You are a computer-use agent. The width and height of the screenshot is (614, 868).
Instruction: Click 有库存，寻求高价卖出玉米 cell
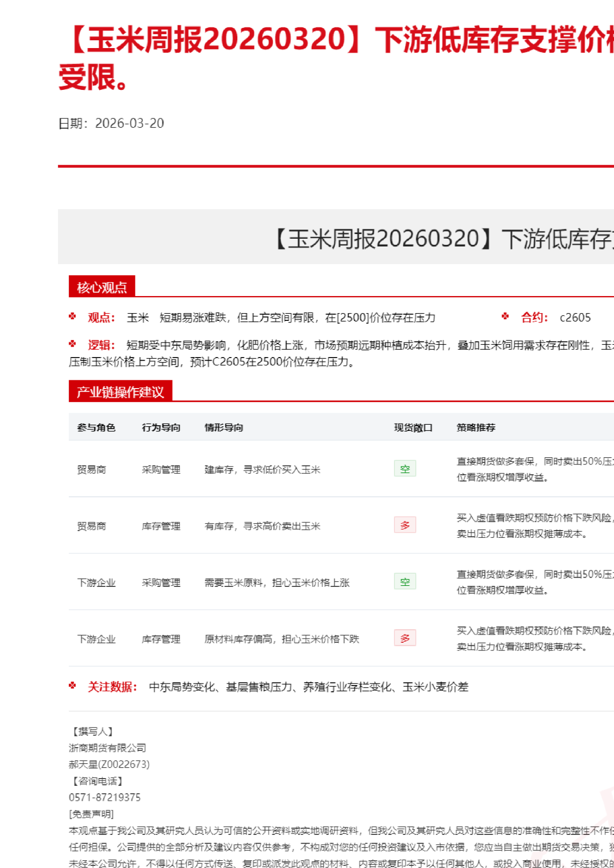tap(263, 526)
